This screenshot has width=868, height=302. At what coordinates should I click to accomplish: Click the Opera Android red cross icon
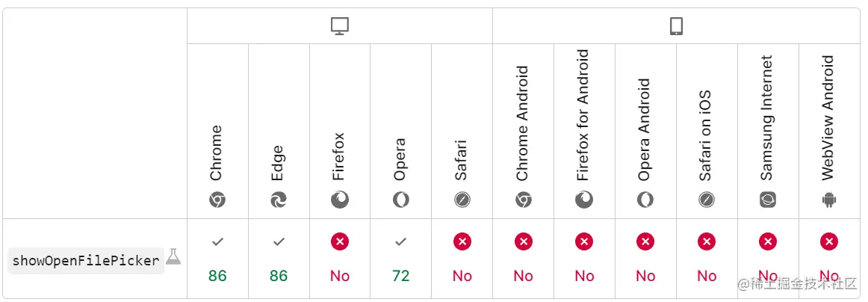tap(645, 241)
